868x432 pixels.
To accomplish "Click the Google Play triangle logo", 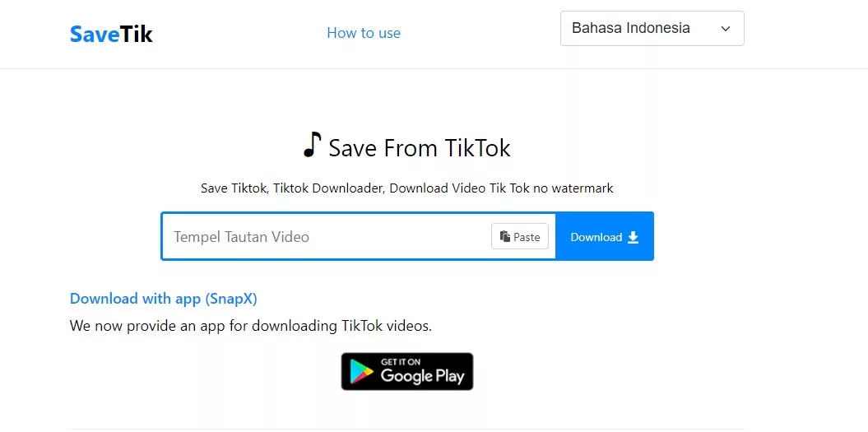I will tap(361, 372).
